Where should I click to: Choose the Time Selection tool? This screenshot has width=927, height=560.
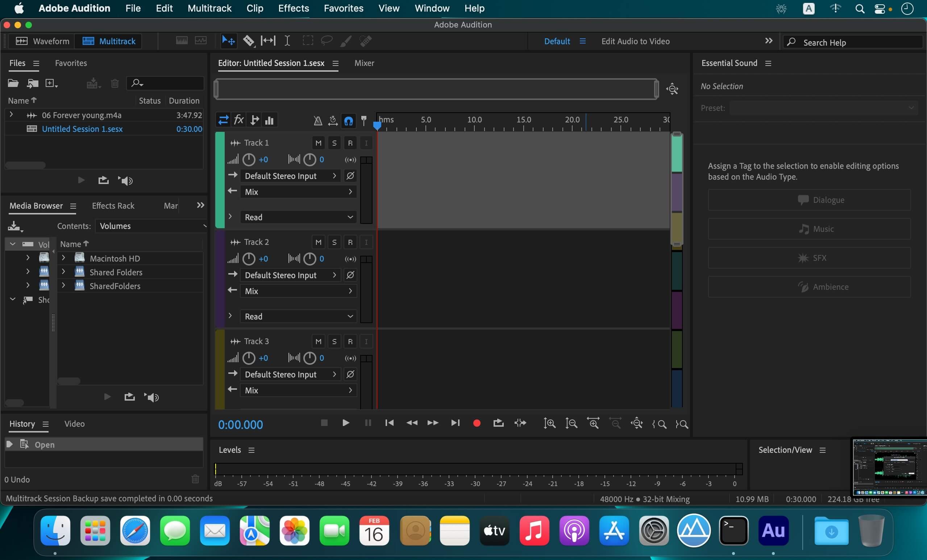click(x=287, y=41)
